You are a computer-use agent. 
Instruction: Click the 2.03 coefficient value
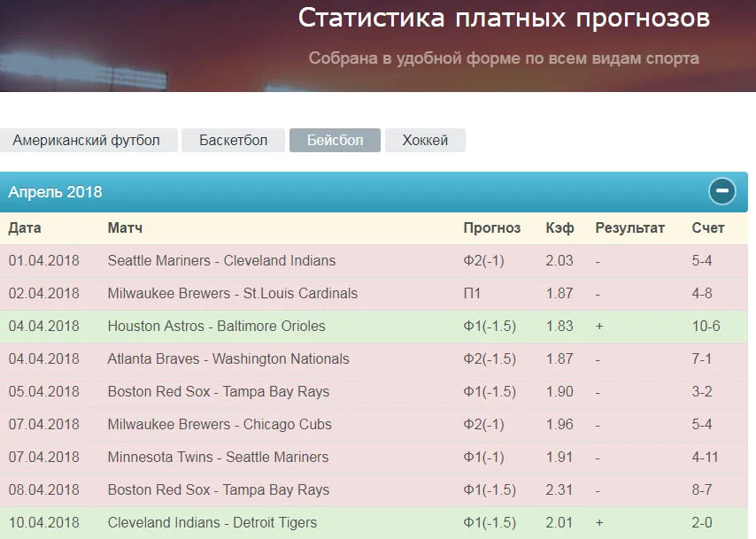point(559,260)
